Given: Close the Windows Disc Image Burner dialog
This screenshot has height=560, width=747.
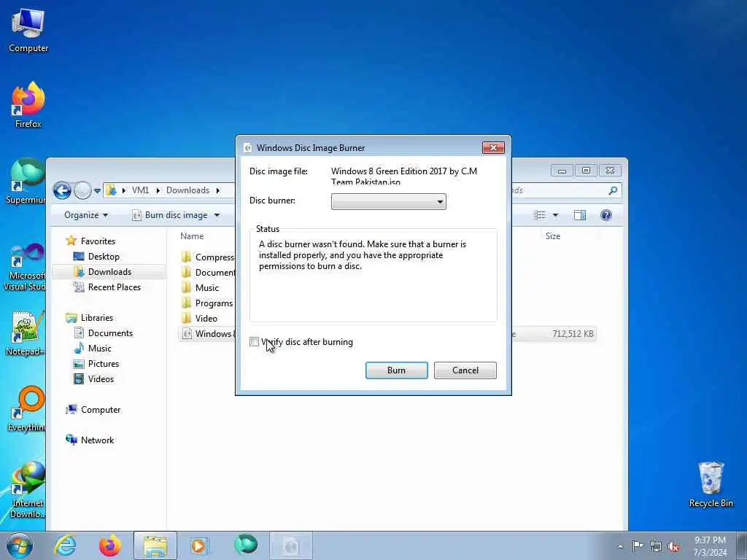Looking at the screenshot, I should tap(493, 147).
